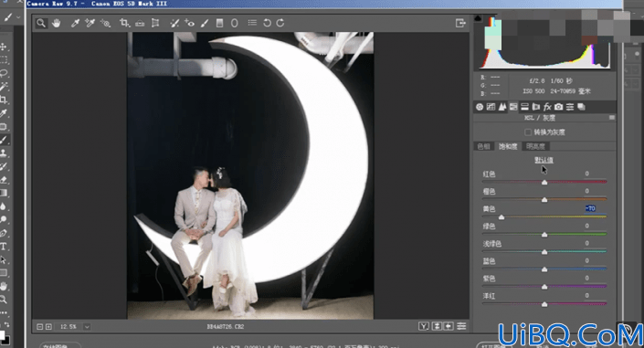
Task: Activate the Targeted Adjustment tool
Action: pos(106,23)
